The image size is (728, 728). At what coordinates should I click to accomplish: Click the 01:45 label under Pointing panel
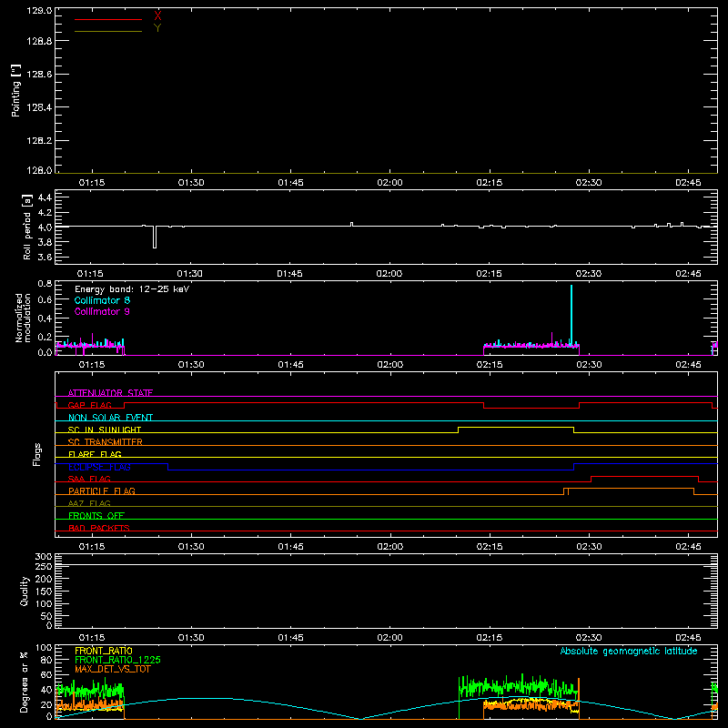(290, 183)
